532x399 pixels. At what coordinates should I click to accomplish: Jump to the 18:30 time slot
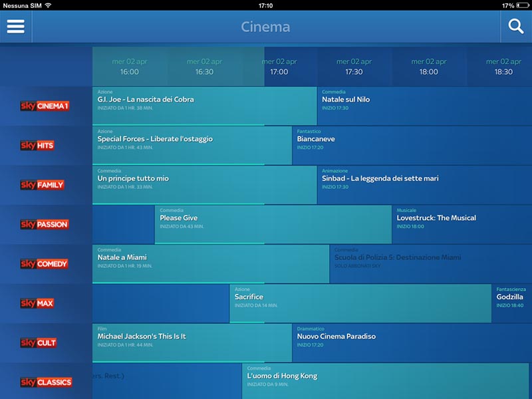coord(499,66)
